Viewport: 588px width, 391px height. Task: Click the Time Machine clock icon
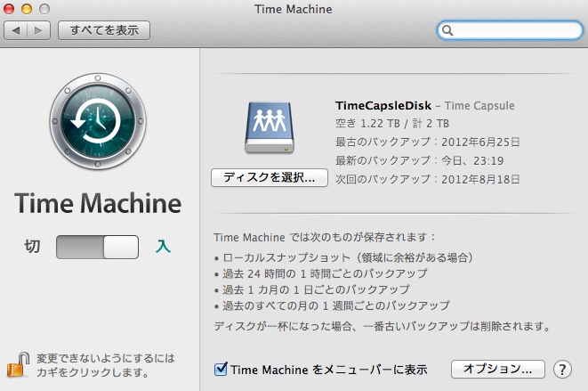[98, 122]
